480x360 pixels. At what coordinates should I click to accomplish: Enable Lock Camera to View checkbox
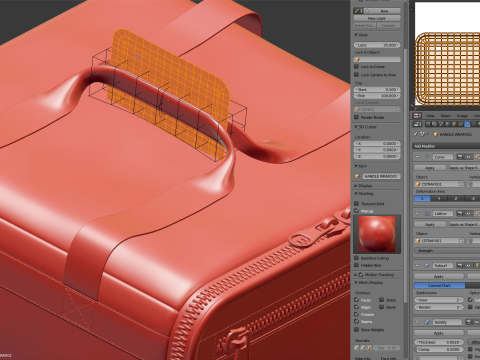point(356,75)
